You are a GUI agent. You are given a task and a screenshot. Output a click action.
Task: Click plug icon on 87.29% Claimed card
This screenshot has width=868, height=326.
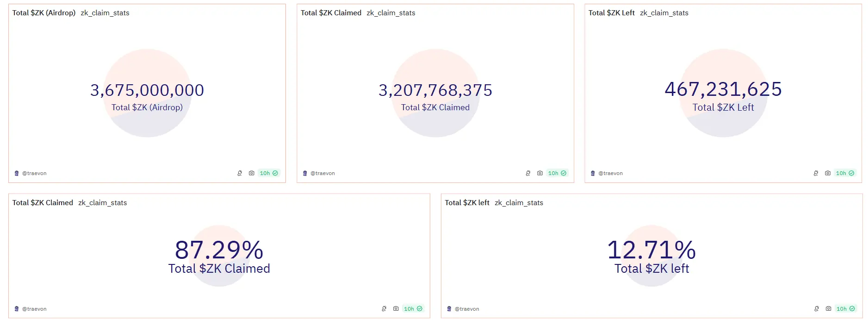(x=384, y=308)
